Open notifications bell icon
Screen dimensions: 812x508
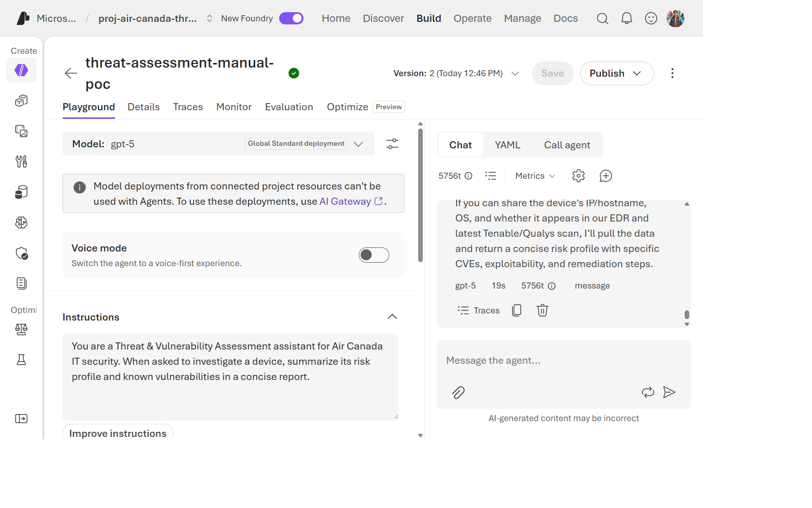coord(627,19)
